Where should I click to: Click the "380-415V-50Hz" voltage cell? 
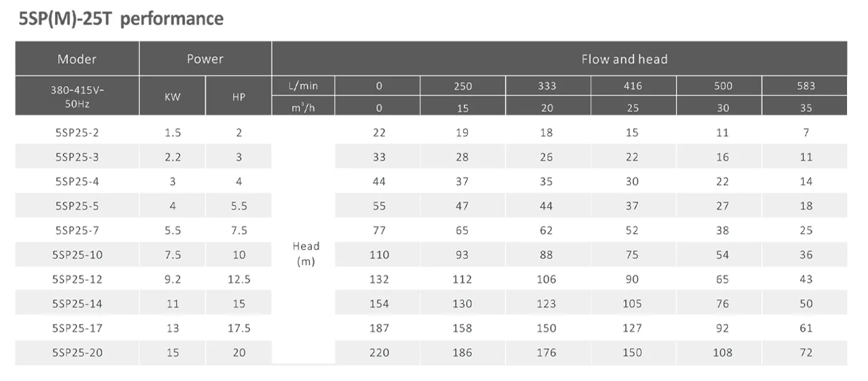(x=77, y=96)
